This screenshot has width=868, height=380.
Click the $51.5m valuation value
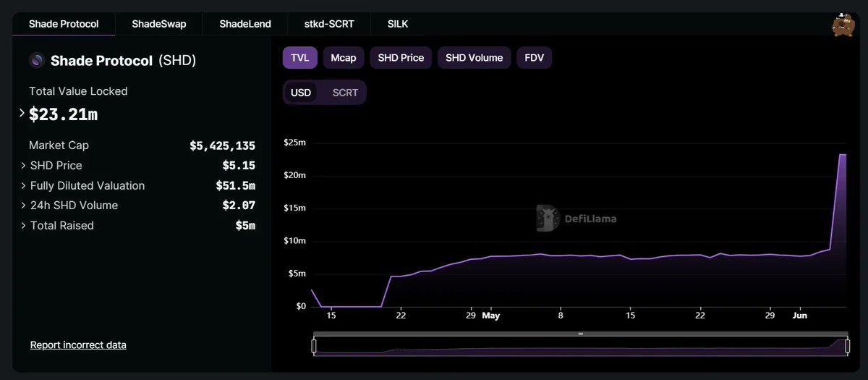236,186
